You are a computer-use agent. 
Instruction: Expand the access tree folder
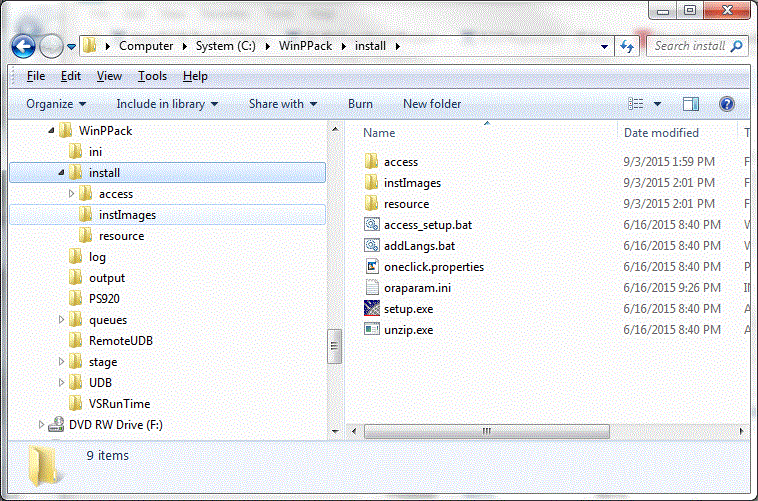pos(72,194)
